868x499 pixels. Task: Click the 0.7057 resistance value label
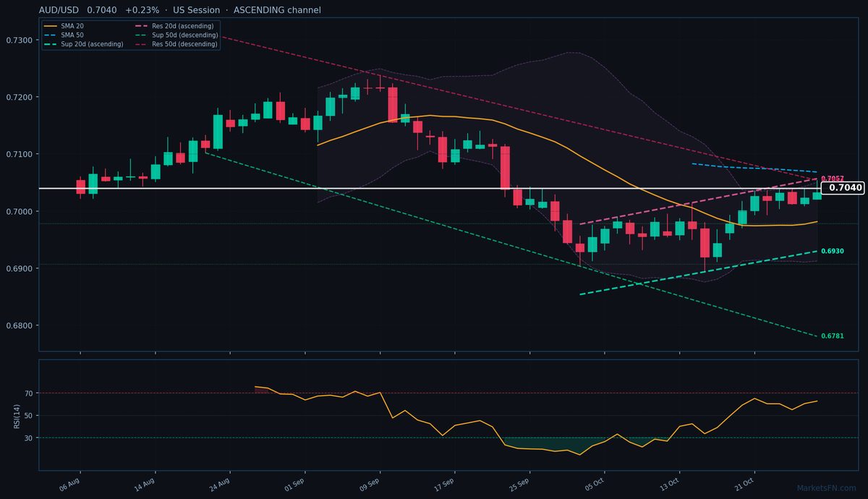[833, 178]
